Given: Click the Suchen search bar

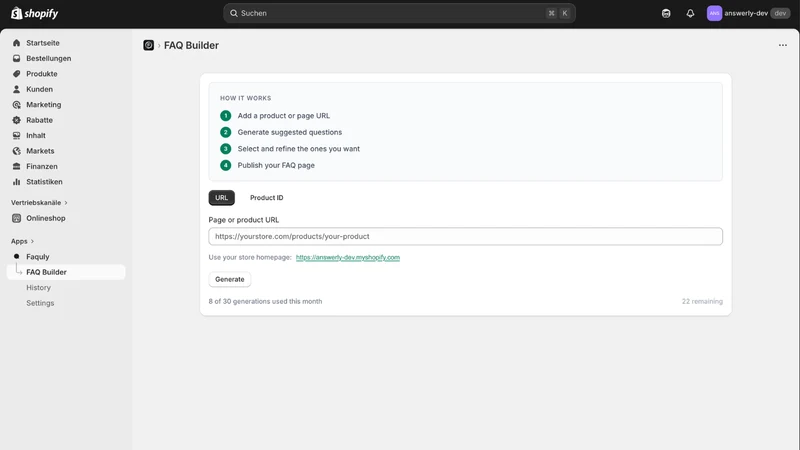Looking at the screenshot, I should click(x=399, y=13).
